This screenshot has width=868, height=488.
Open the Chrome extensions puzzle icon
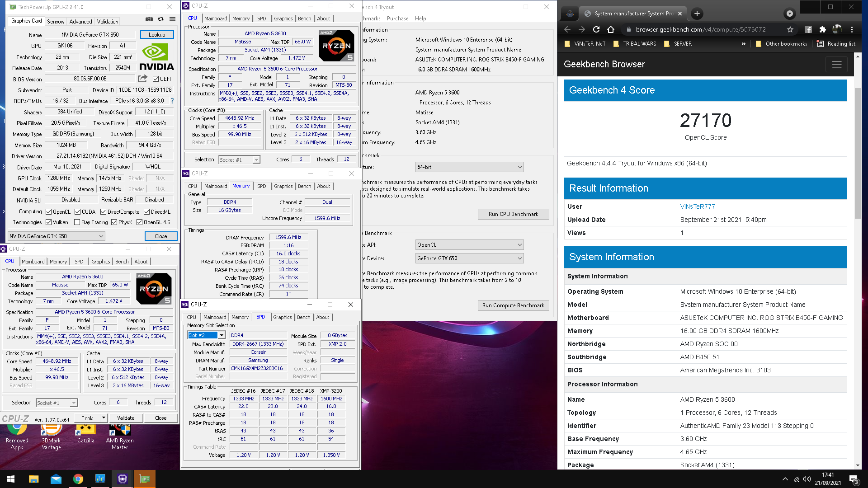tap(822, 29)
